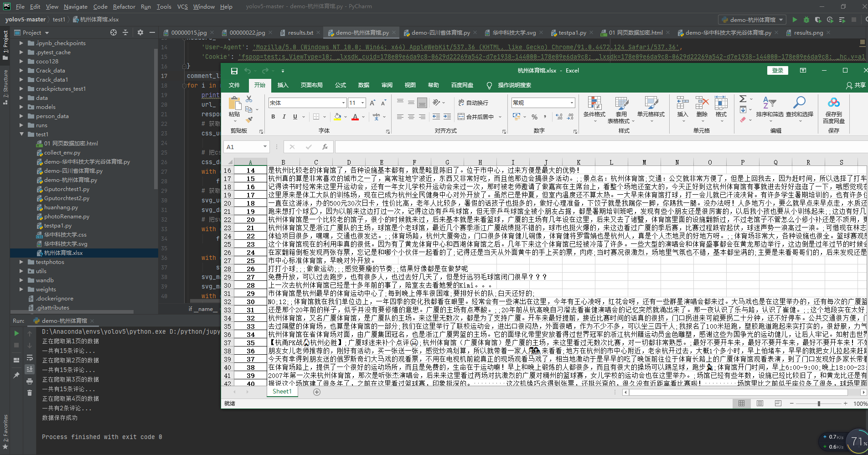Click the red font color swatch

[355, 117]
